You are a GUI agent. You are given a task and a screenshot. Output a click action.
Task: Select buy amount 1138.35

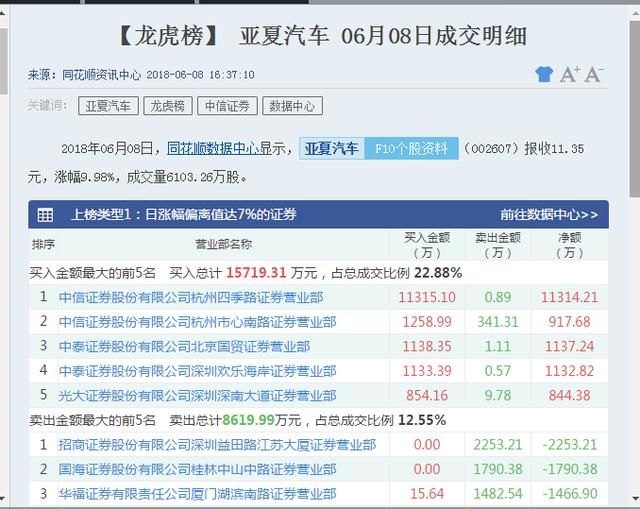[427, 347]
